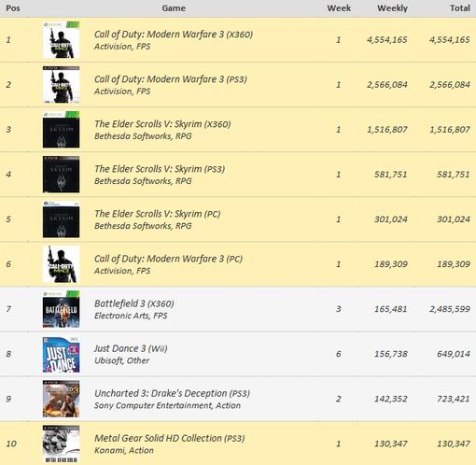Select Skyrim PS3 cover image
The image size is (476, 465).
61,175
